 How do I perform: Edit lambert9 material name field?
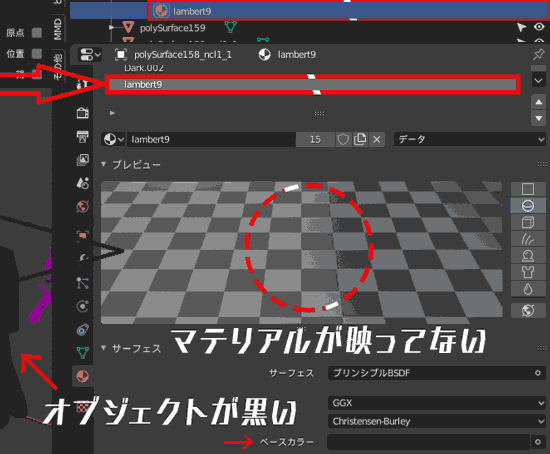(211, 139)
